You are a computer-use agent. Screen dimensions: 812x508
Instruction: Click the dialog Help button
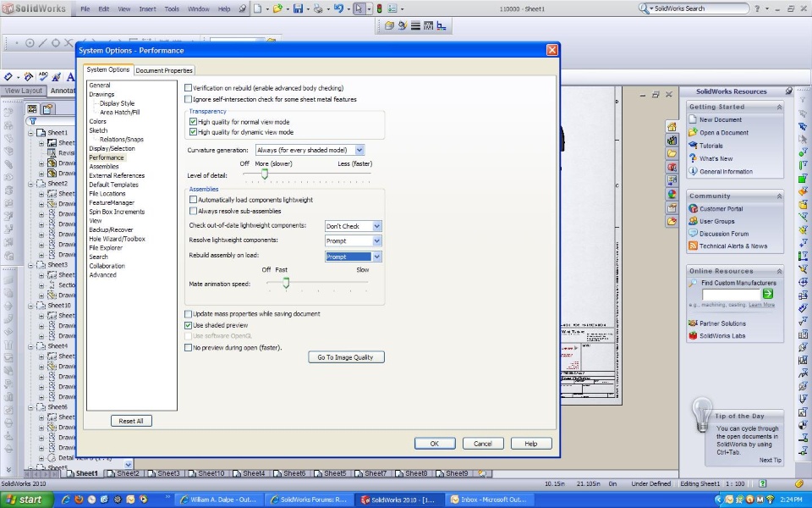531,444
